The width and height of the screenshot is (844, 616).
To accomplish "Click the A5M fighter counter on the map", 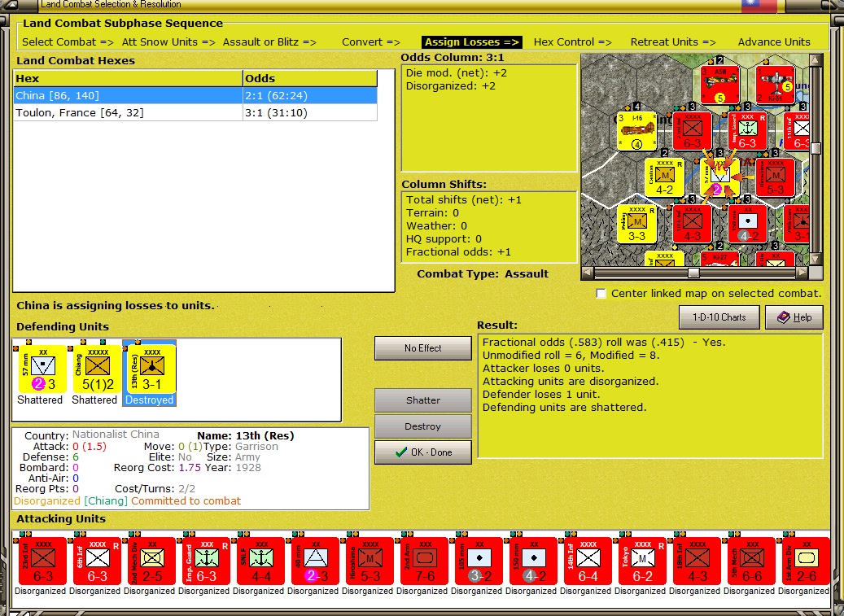I will click(x=720, y=85).
